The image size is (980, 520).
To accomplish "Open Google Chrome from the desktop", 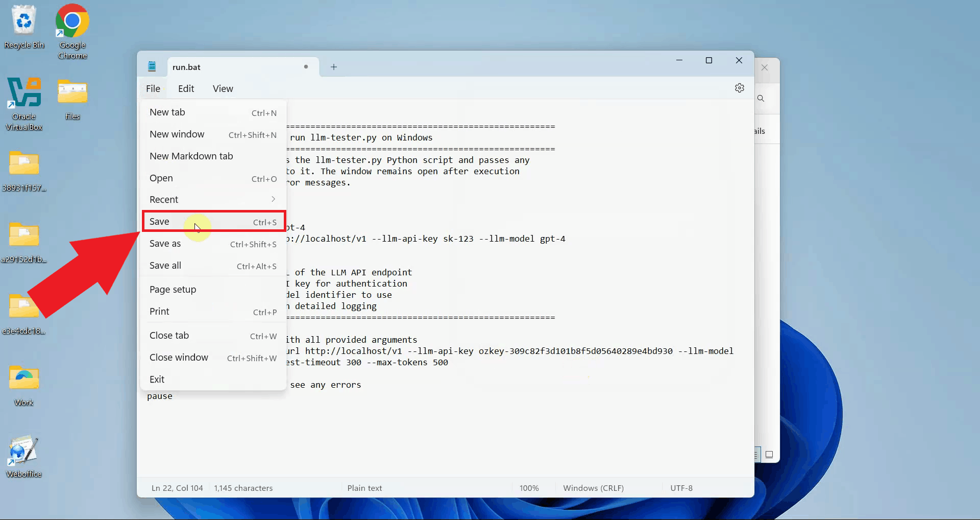I will [71, 21].
